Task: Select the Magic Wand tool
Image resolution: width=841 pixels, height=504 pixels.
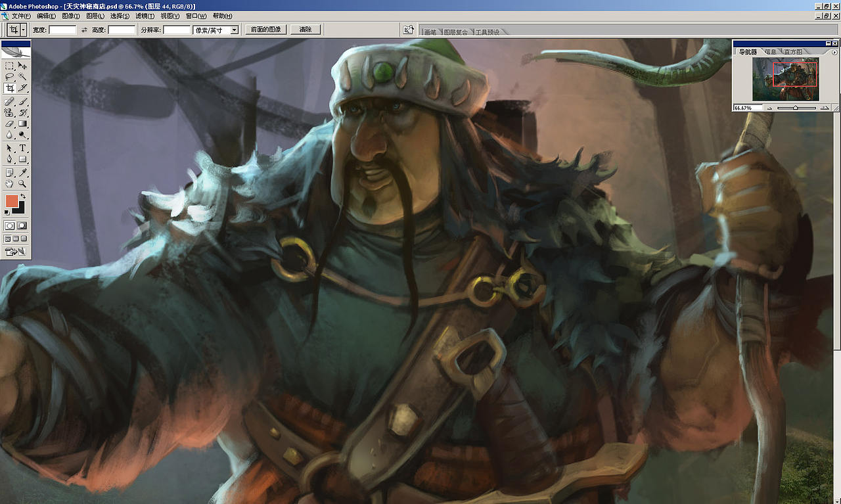Action: click(22, 76)
